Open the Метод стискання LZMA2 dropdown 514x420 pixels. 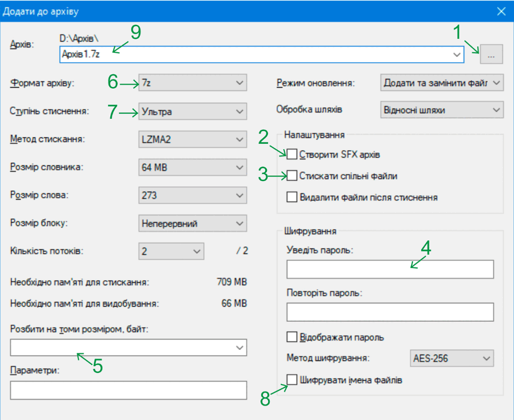(x=193, y=139)
